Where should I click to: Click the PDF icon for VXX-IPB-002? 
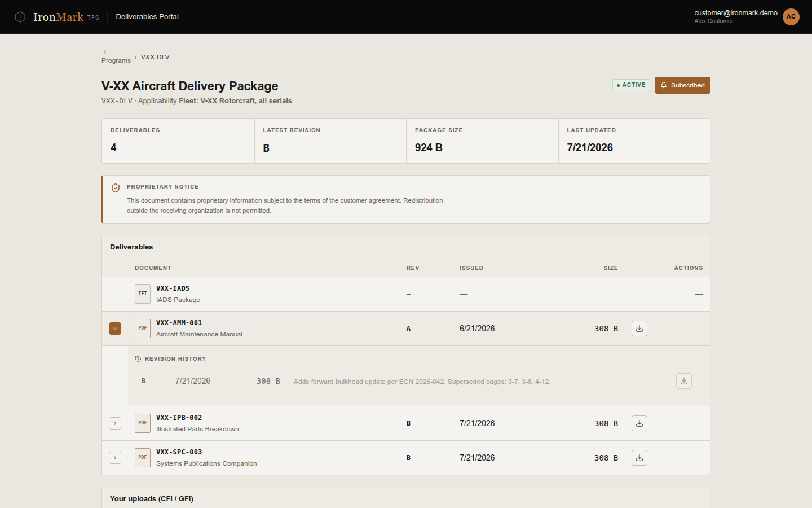(x=143, y=423)
